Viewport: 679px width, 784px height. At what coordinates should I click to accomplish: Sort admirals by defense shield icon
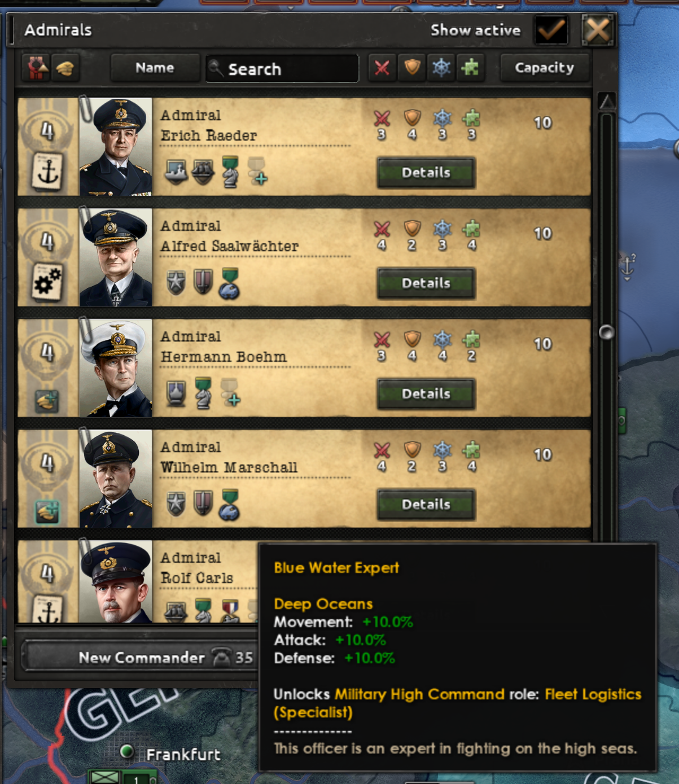coord(412,68)
